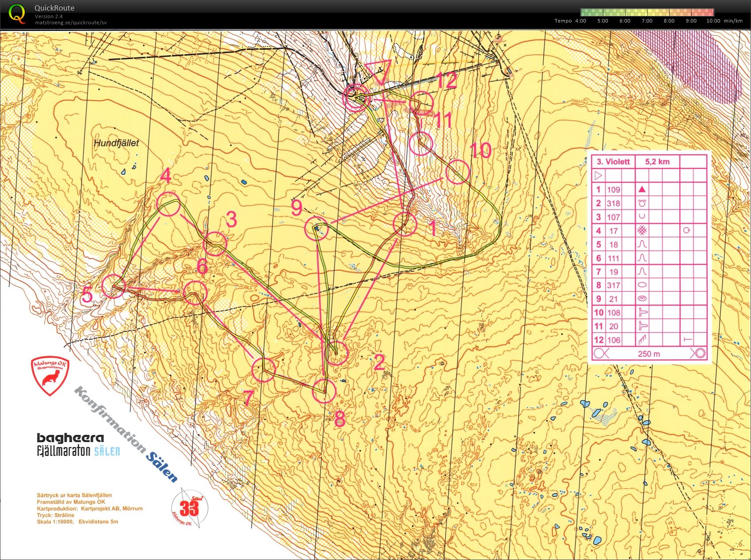
Task: Click the red Malungs OK shield logo
Action: (50, 377)
